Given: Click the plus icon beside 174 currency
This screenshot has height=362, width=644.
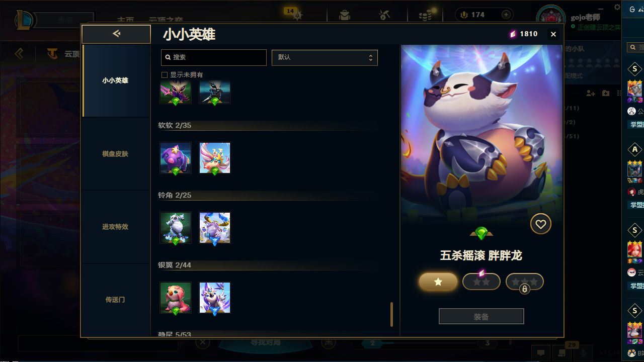Looking at the screenshot, I should (x=506, y=15).
